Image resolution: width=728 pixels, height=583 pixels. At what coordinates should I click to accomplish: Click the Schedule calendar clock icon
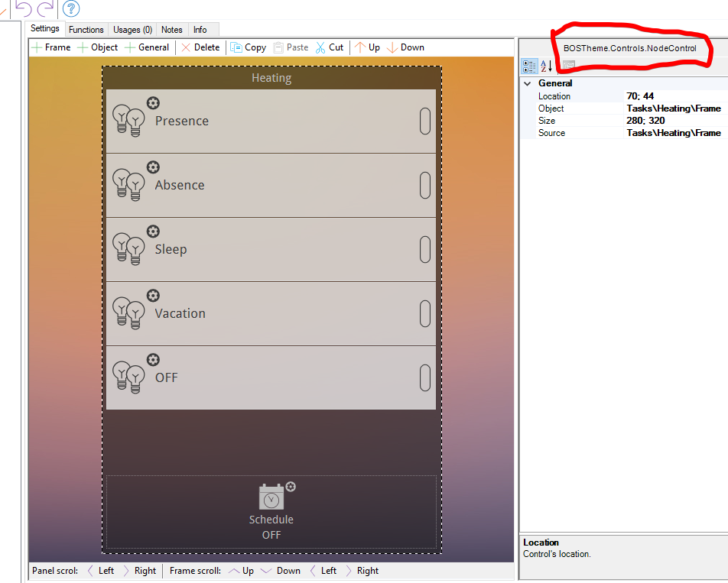[271, 497]
